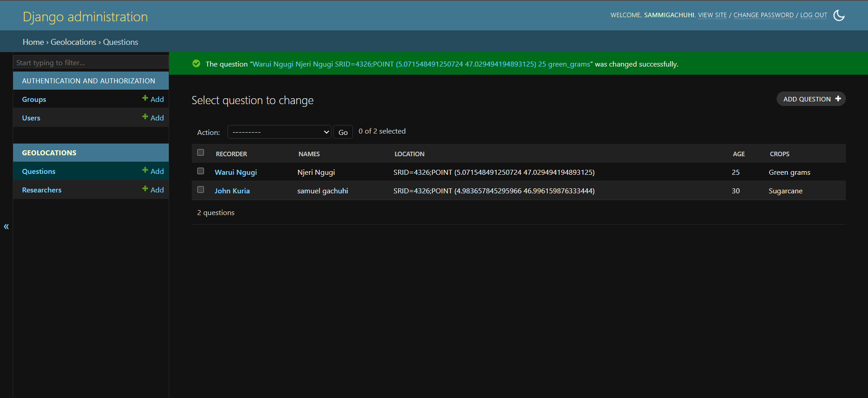Check the select-all checkbox in table header
The width and height of the screenshot is (868, 398).
(201, 153)
